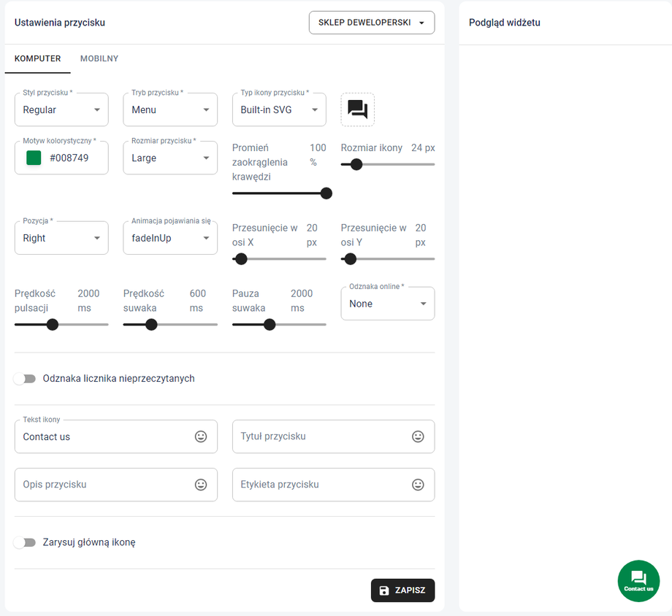Open emoji picker for Opis przycisku
Screen dimensions: 672x616
(x=201, y=485)
